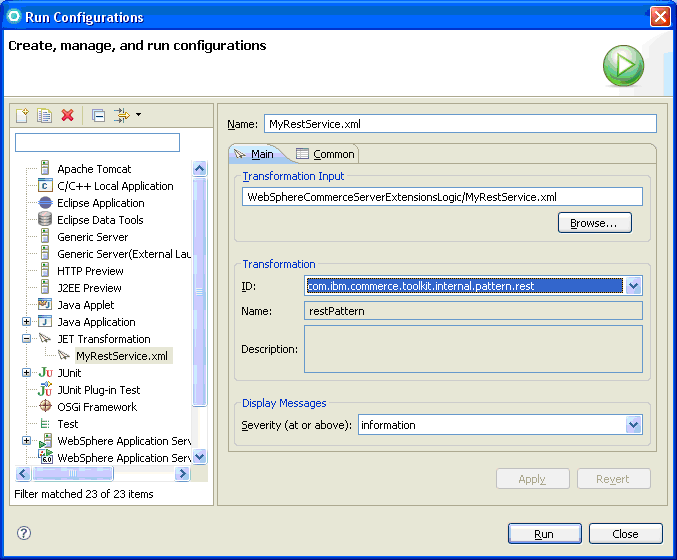Collapse the JET Transformation node

(x=27, y=339)
